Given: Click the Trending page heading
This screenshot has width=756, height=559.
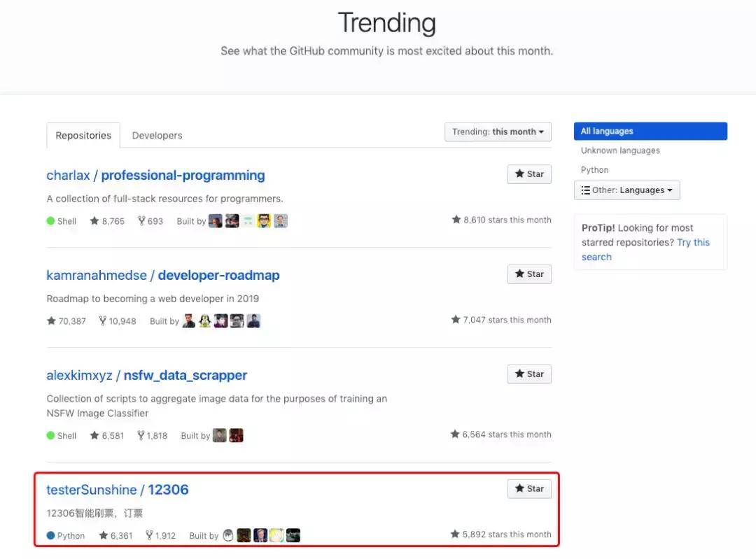Looking at the screenshot, I should tap(386, 22).
